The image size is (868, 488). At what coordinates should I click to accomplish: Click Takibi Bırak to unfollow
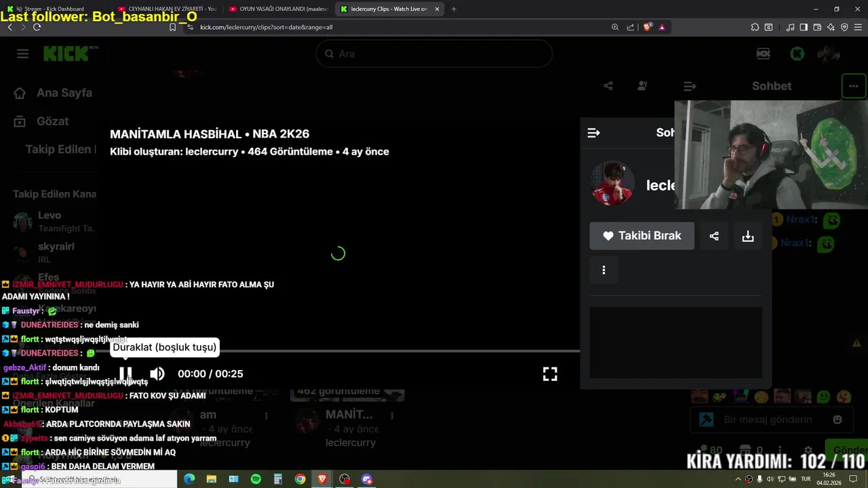642,236
